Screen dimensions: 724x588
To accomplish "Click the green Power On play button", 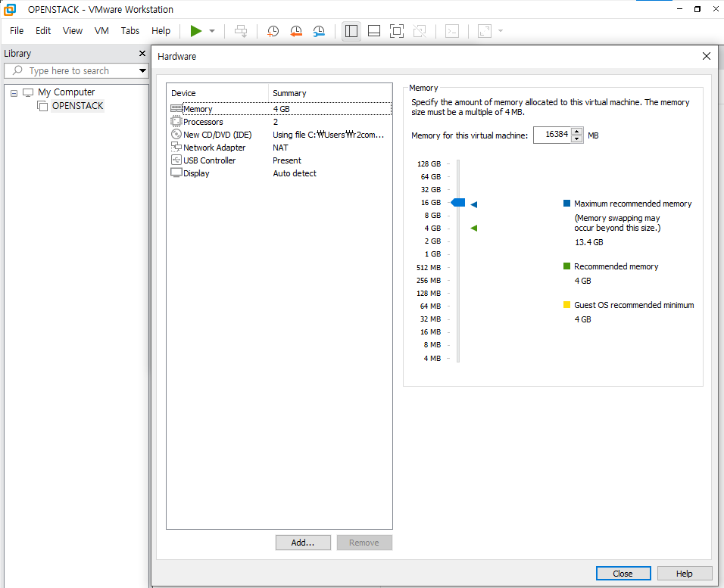I will 196,31.
